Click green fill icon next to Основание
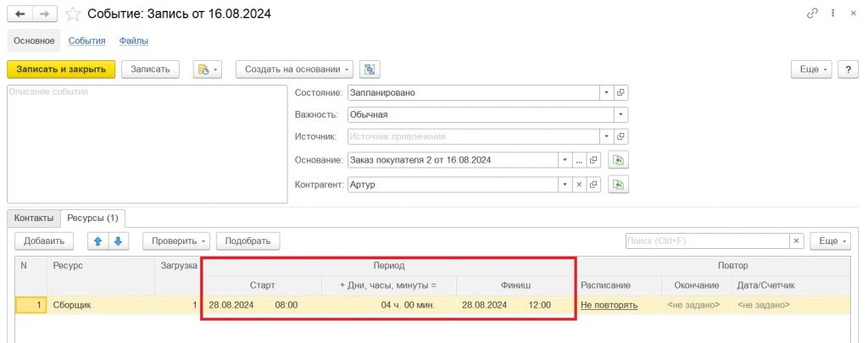 click(x=618, y=160)
